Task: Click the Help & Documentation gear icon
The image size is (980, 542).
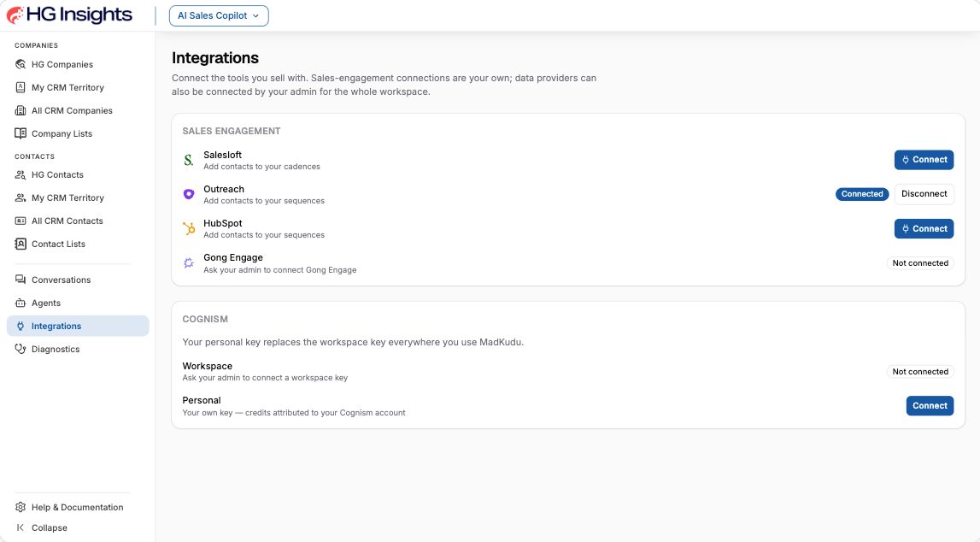Action: tap(21, 507)
